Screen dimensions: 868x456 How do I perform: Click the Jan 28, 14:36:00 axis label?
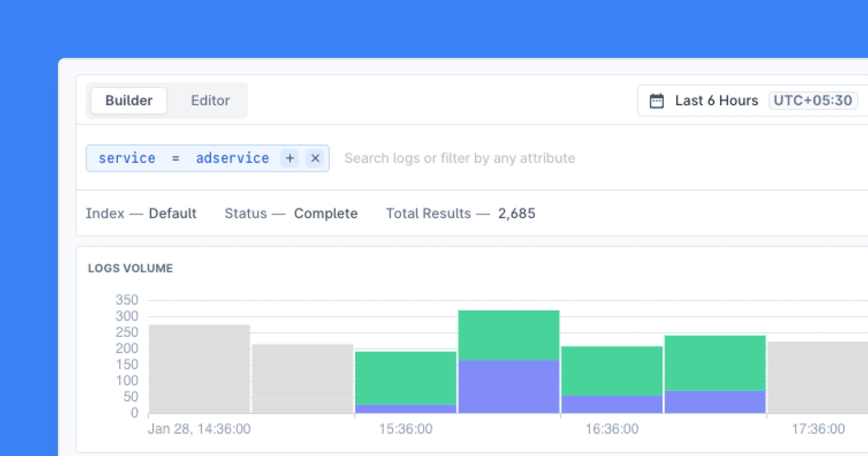tap(199, 429)
